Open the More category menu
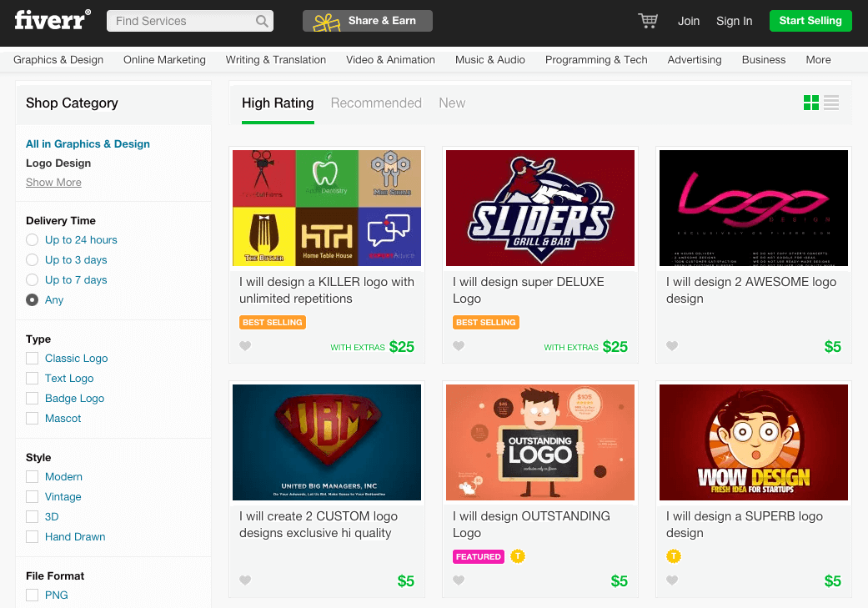Viewport: 868px width, 608px height. (x=818, y=60)
